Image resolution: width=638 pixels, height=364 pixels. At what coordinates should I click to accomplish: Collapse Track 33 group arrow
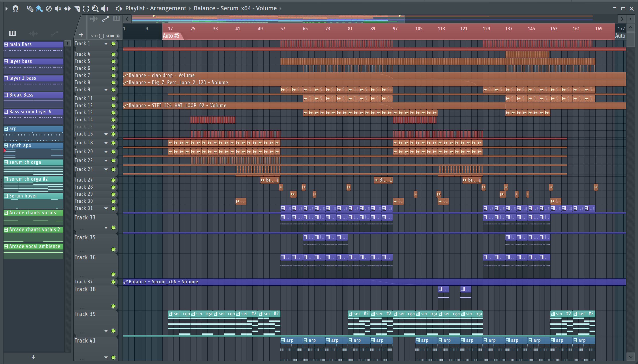point(106,228)
